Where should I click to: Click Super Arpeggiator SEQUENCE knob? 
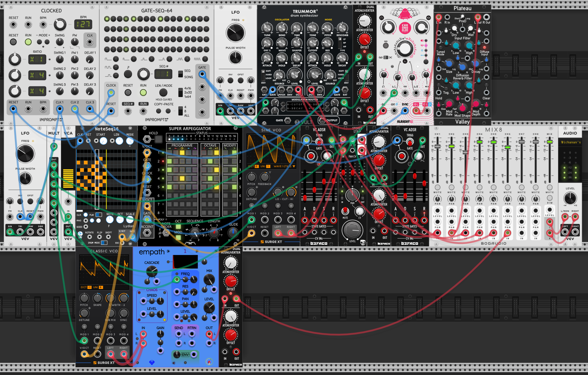(x=195, y=232)
